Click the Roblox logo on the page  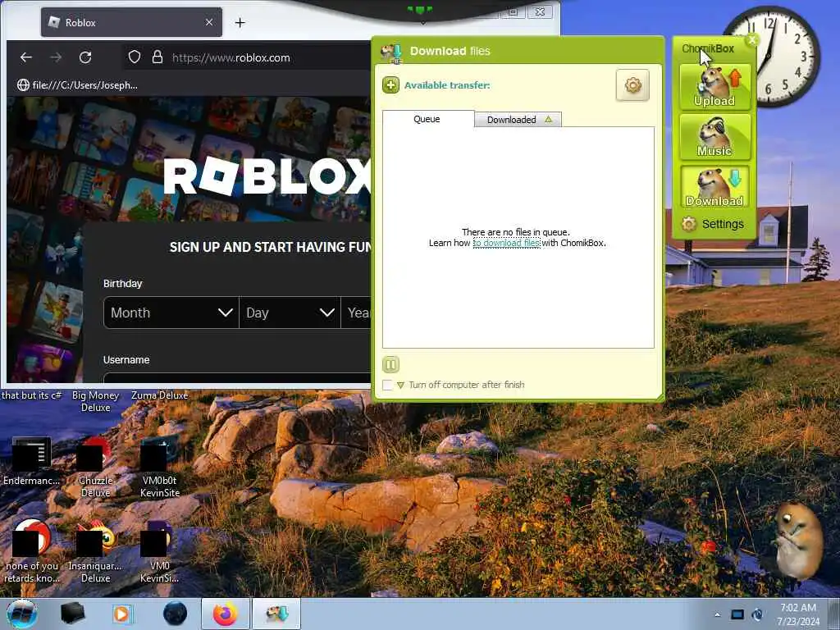point(267,176)
